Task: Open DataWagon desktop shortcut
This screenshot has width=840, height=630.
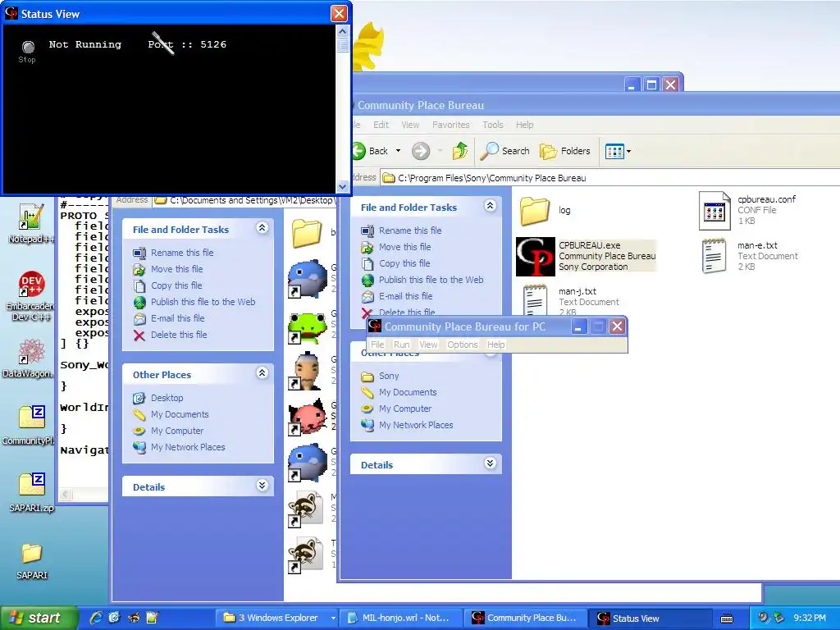Action: 30,358
